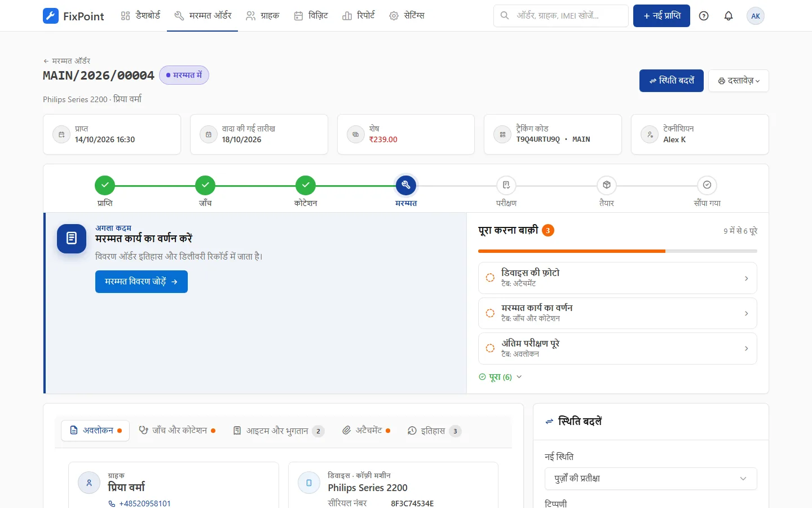Focus the ऑर्डर, ग्राहक, IMEI search field

[x=561, y=16]
